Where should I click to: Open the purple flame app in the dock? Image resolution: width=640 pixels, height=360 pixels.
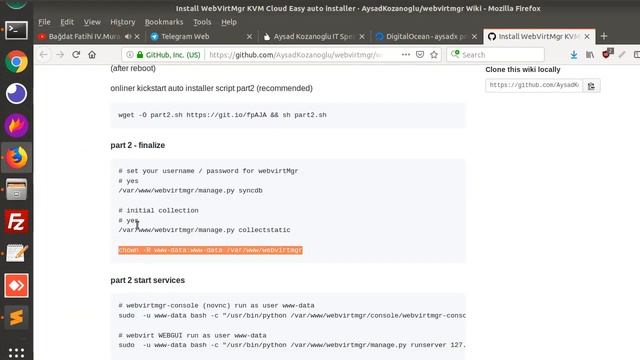[16, 125]
